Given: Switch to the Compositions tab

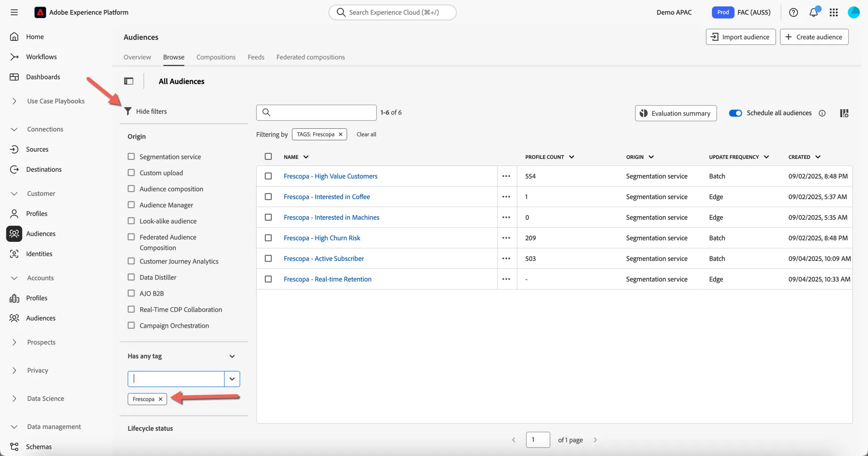Looking at the screenshot, I should pyautogui.click(x=216, y=57).
